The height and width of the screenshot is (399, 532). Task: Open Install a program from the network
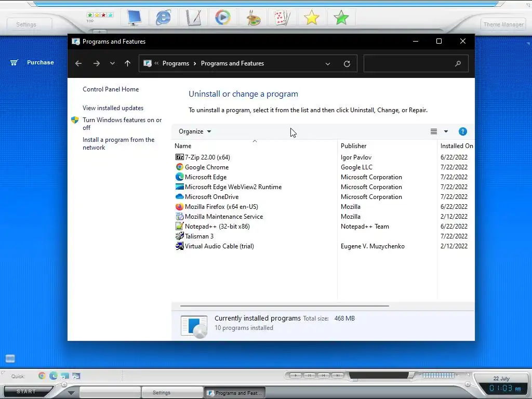[x=118, y=143]
